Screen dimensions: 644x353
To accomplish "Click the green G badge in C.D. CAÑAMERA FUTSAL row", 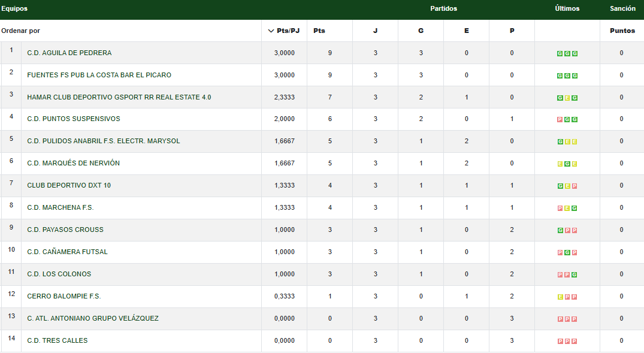I will (x=567, y=253).
